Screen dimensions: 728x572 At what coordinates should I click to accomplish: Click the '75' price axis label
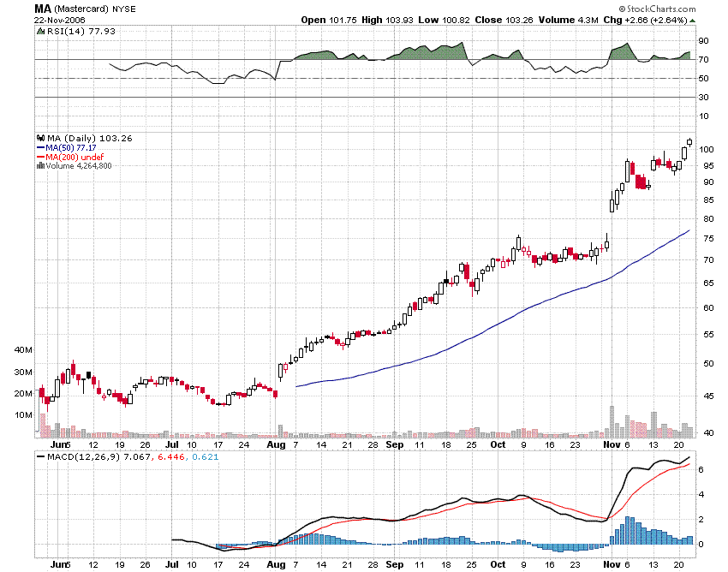tap(707, 239)
